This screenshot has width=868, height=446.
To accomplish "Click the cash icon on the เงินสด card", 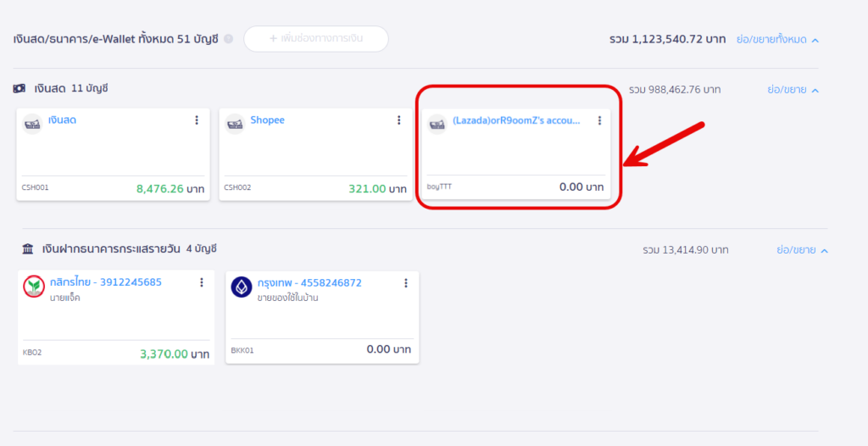I will [34, 125].
